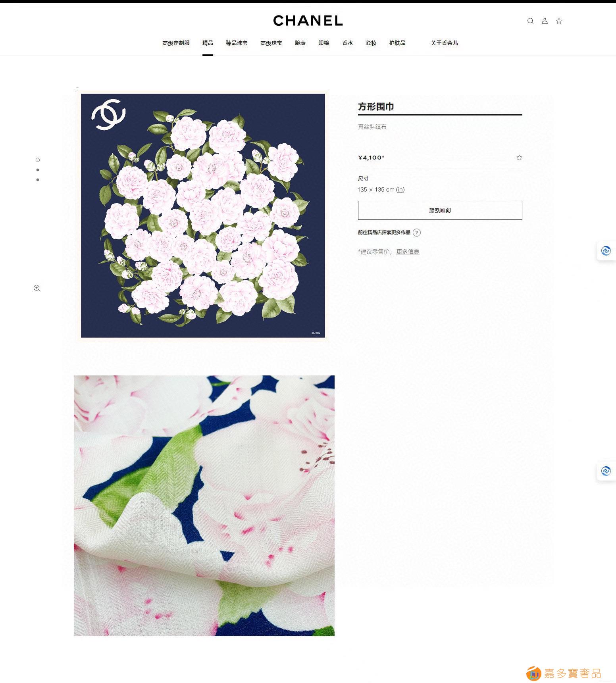Expand the 腕表 navigation menu
The height and width of the screenshot is (683, 616).
[300, 43]
